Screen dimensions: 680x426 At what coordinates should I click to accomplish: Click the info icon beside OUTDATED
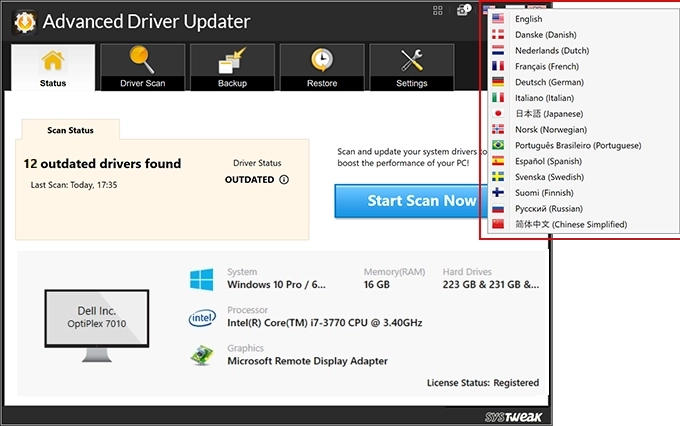coord(284,180)
